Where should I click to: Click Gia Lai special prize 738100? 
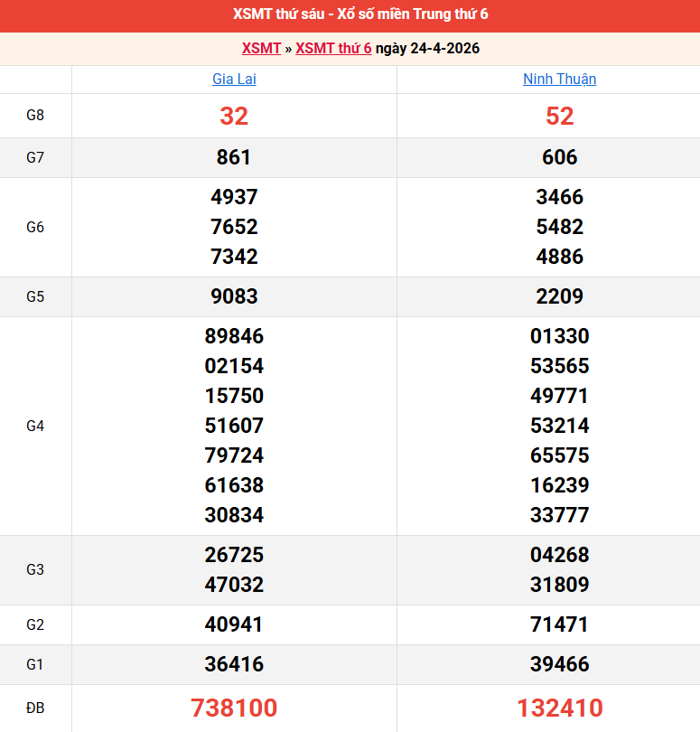tap(234, 708)
